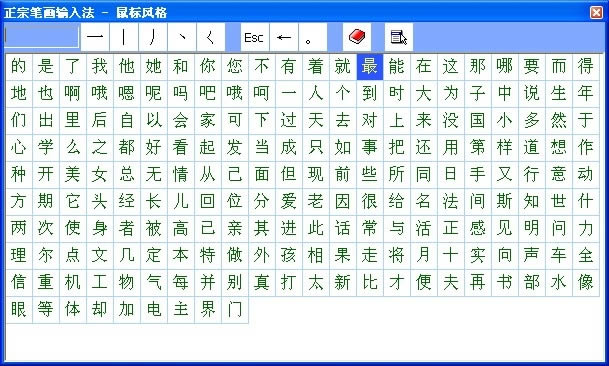This screenshot has height=366, width=609.
Task: Select the character 门 in the last row
Action: [x=235, y=310]
